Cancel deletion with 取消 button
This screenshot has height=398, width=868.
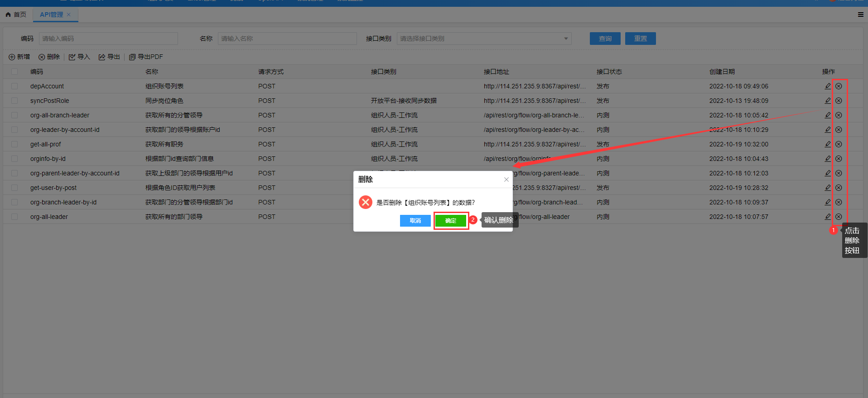point(415,221)
